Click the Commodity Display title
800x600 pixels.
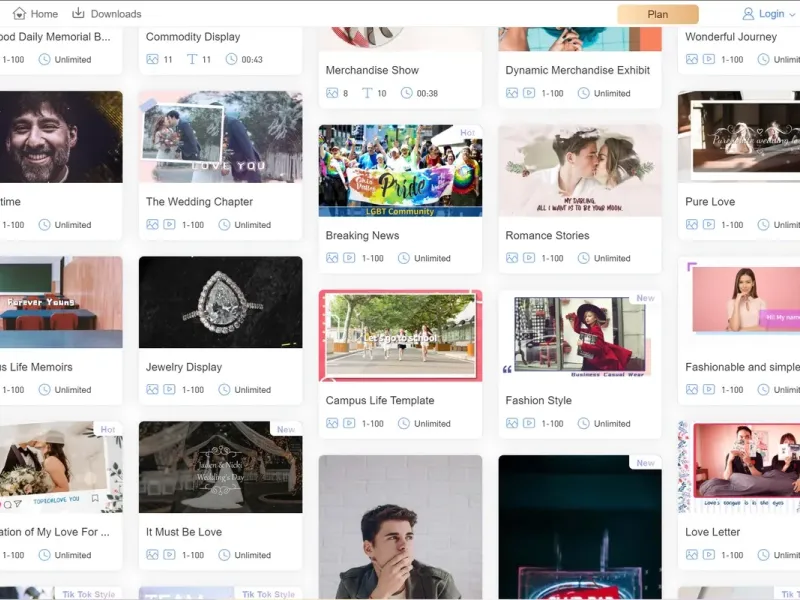coord(193,37)
